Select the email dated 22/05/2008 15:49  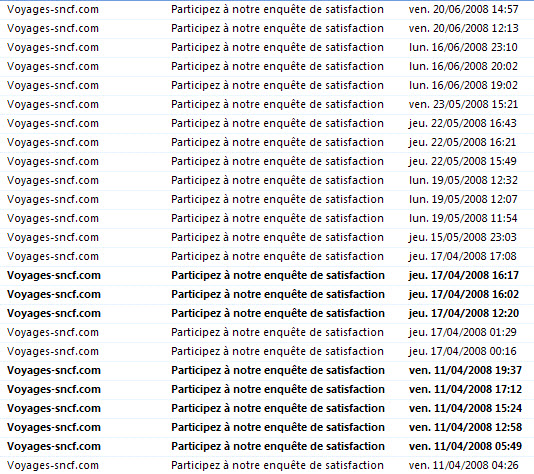pyautogui.click(x=267, y=162)
